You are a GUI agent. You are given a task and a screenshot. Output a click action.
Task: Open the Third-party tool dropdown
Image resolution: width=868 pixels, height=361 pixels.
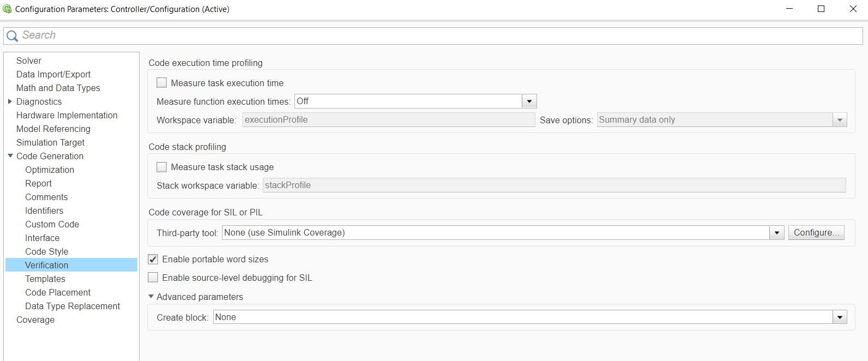[x=776, y=233]
